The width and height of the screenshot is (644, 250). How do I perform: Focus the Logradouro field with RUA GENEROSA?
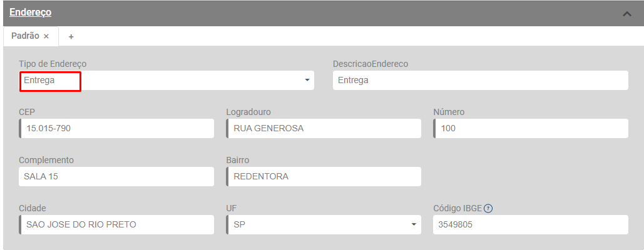[324, 129]
